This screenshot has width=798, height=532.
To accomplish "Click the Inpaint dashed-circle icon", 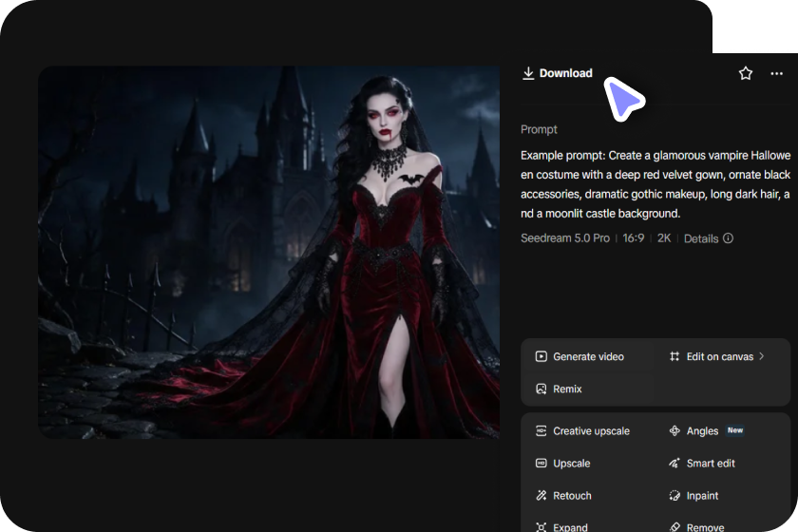I will pos(674,495).
